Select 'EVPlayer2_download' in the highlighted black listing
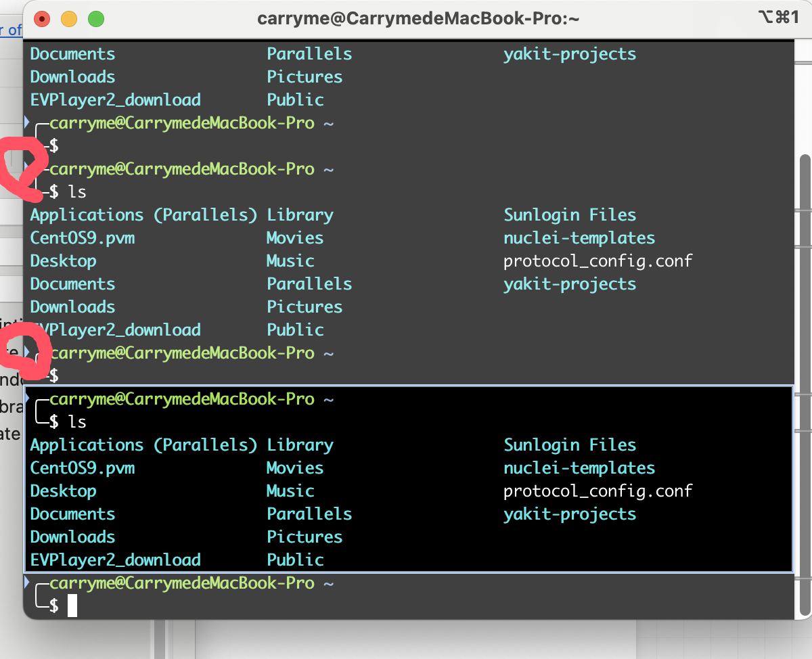This screenshot has width=812, height=659. point(115,560)
